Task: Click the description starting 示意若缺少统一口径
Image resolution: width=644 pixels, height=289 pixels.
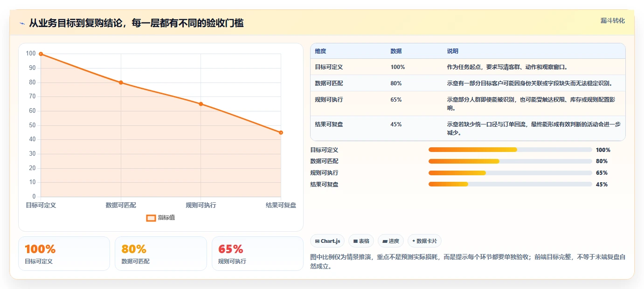Action: [x=533, y=129]
